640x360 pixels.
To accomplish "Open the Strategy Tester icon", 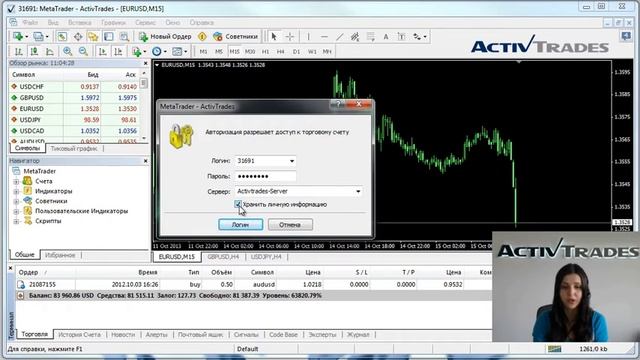I will pyautogui.click(x=124, y=37).
